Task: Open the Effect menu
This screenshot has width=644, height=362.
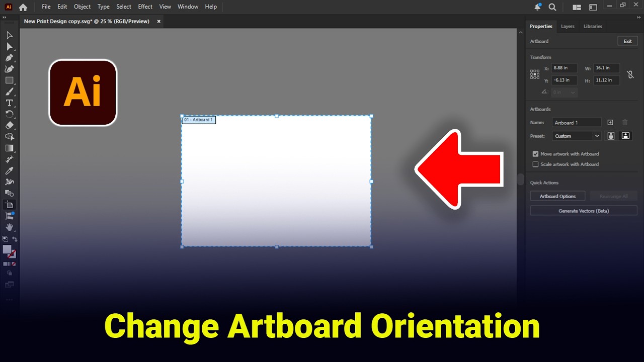Action: 145,7
